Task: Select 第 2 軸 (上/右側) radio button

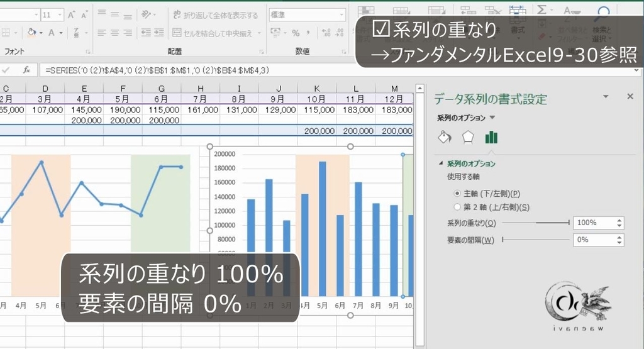Action: (457, 207)
